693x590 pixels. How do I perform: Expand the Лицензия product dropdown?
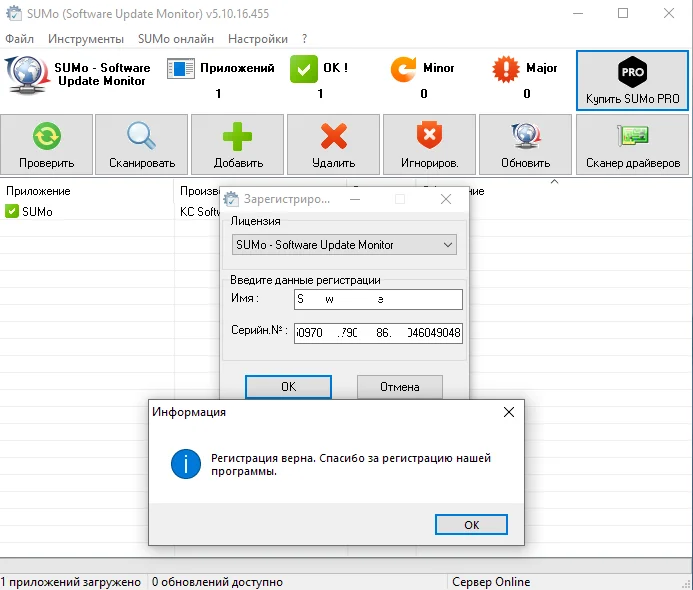(344, 244)
